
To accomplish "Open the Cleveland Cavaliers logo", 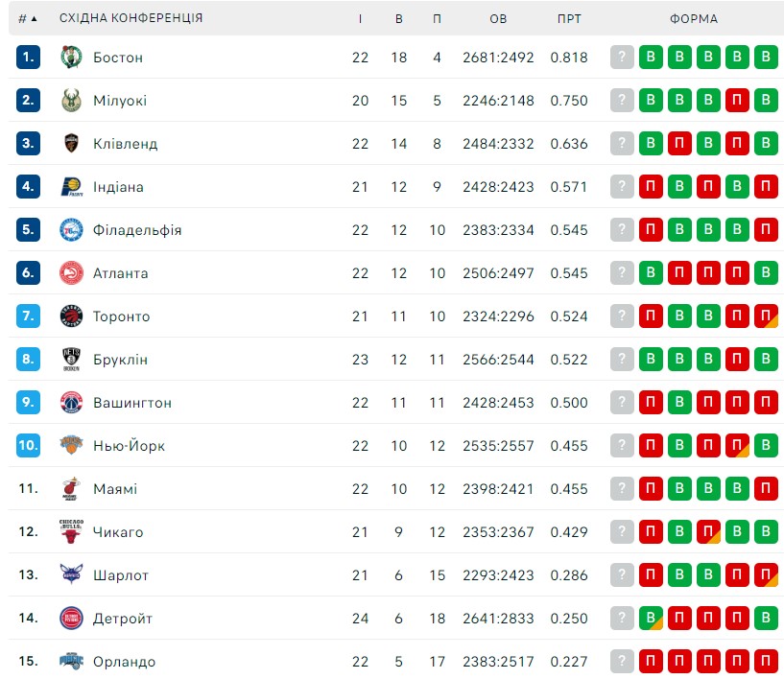I will 71,144.
